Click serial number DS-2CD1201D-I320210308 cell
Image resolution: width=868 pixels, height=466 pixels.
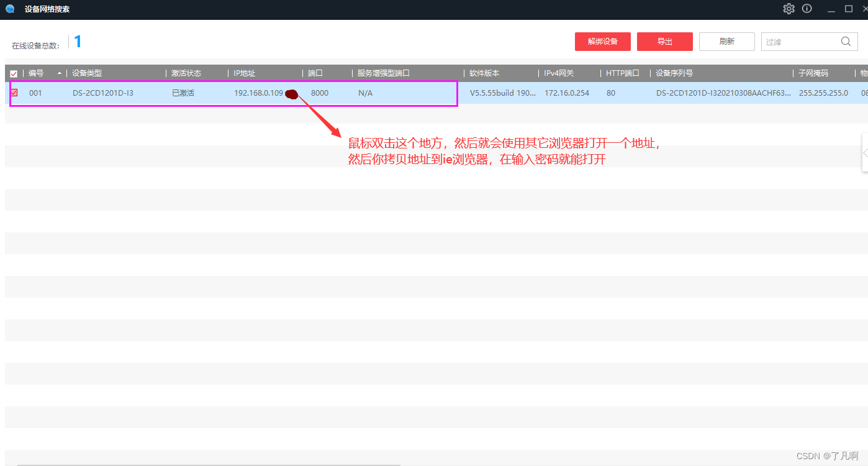724,93
